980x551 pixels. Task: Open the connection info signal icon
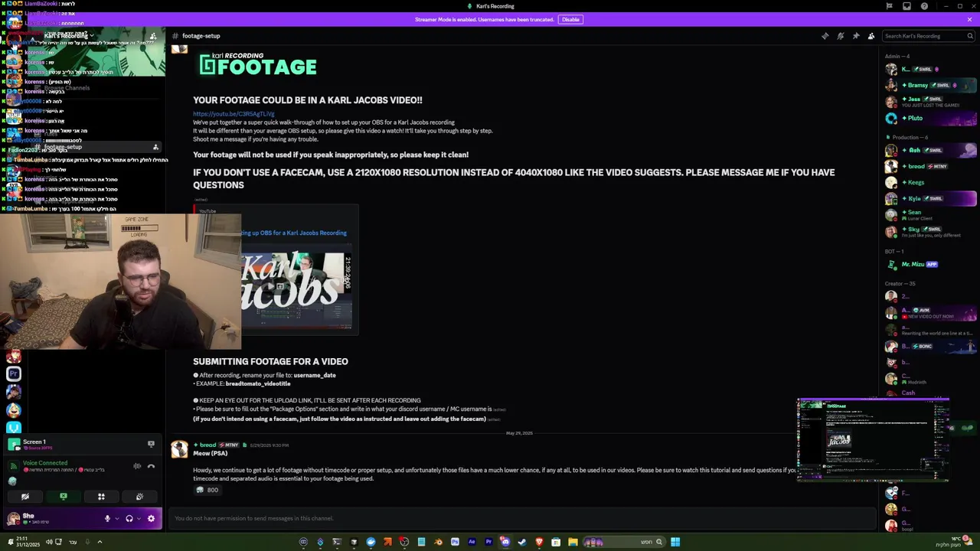click(x=13, y=466)
